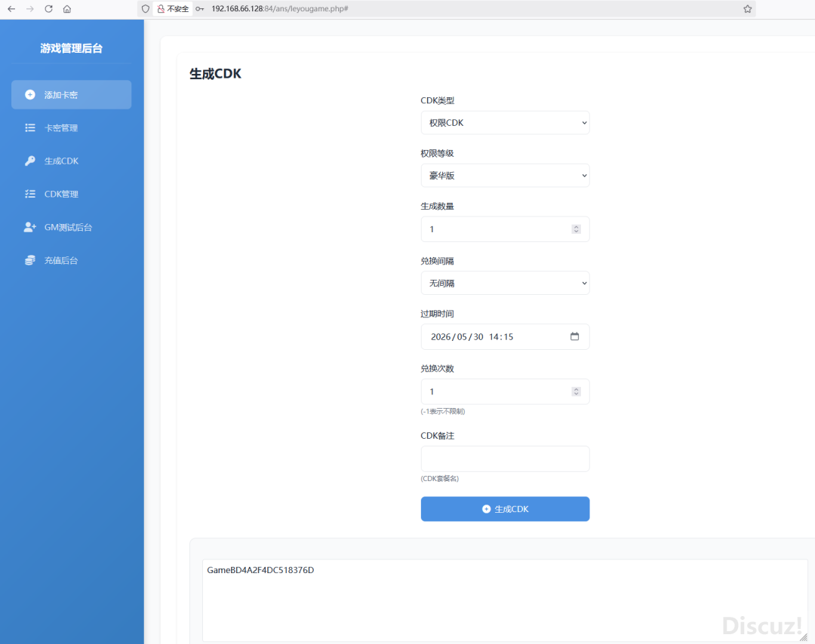Bookmark this page with the star icon
815x644 pixels.
point(747,9)
